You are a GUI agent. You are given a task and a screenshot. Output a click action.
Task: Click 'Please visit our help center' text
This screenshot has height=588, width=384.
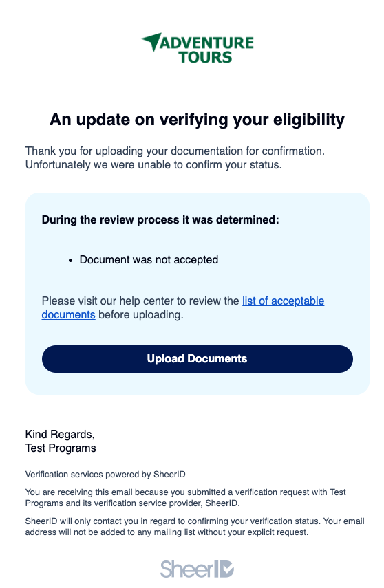pyautogui.click(x=140, y=301)
